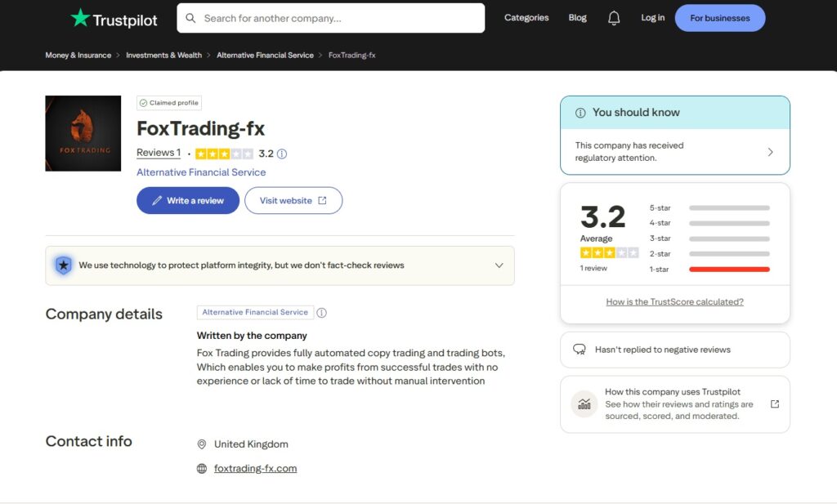837x504 pixels.
Task: Click the info icon next to the 3.2 rating
Action: click(x=281, y=154)
